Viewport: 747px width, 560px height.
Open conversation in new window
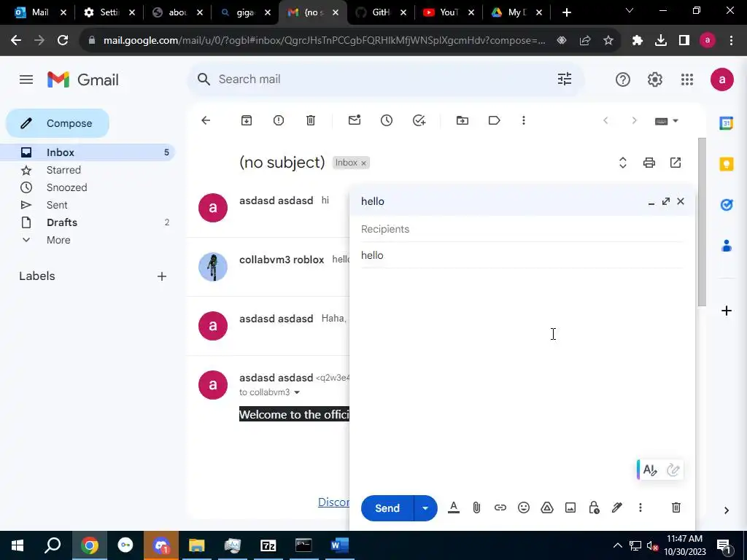(676, 163)
